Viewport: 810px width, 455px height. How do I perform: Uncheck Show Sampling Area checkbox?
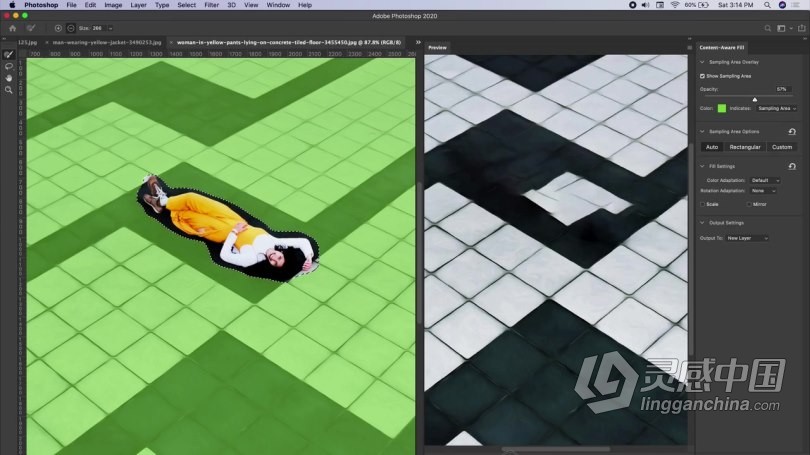click(702, 75)
